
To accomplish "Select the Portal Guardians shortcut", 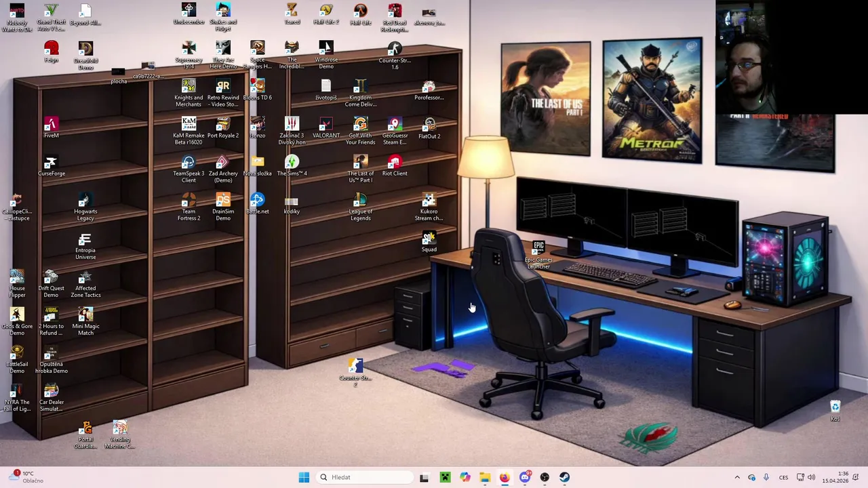I will pyautogui.click(x=85, y=434).
